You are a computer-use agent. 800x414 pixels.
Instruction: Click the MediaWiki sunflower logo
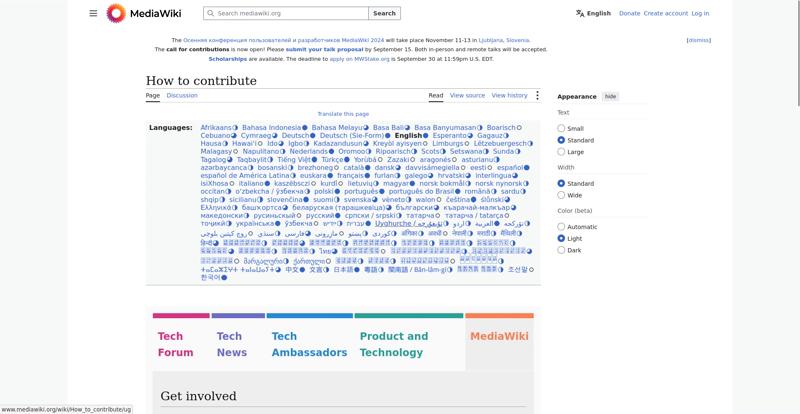[x=116, y=13]
